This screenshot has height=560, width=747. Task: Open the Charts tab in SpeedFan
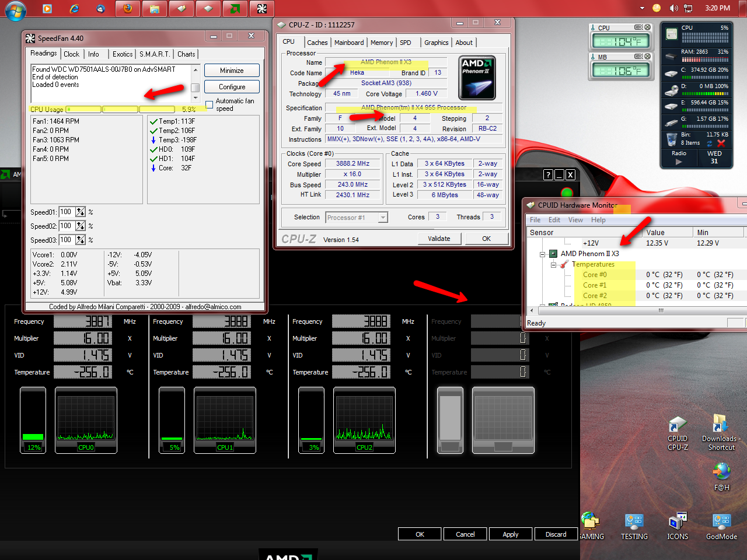pyautogui.click(x=186, y=54)
